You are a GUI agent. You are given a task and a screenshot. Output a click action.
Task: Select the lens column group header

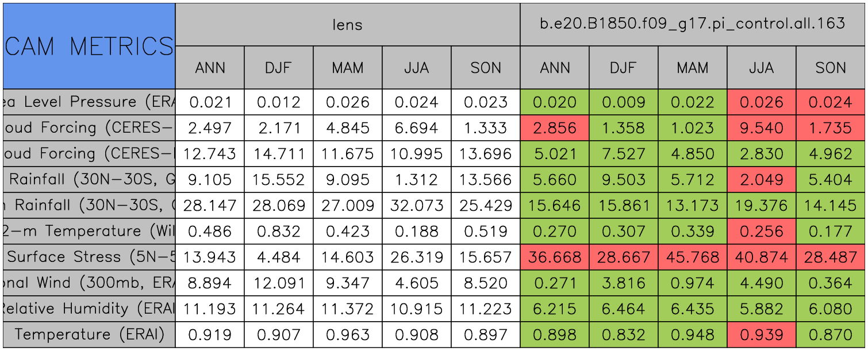[x=347, y=24]
